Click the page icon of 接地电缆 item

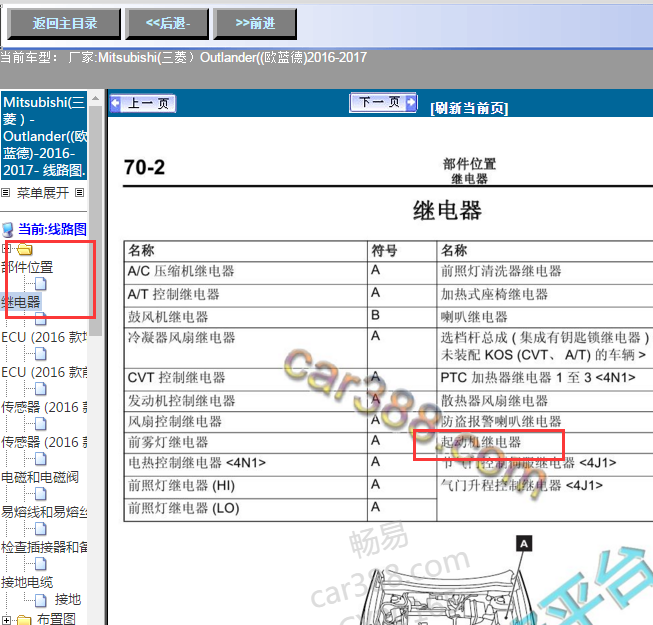pyautogui.click(x=40, y=564)
